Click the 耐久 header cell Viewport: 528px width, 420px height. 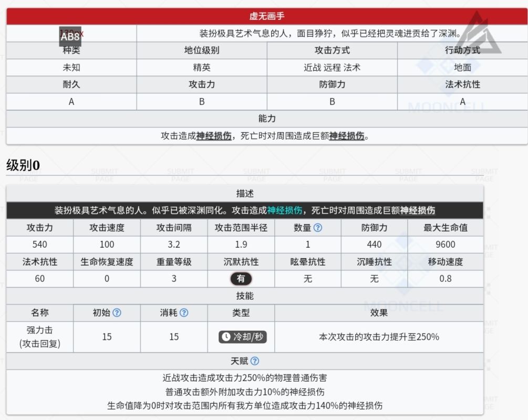pos(71,85)
